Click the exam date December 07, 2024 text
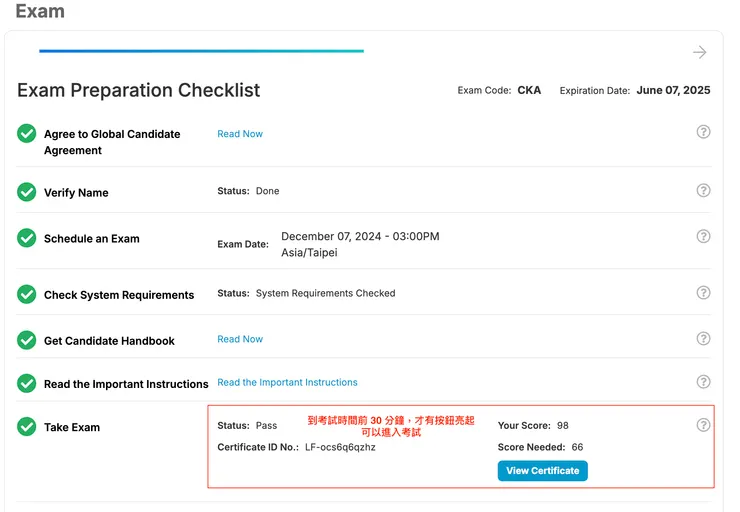Screen dimensions: 740x512 click(360, 237)
